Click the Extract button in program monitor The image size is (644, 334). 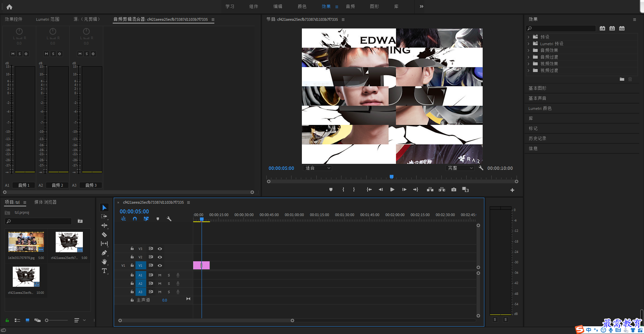(x=442, y=190)
